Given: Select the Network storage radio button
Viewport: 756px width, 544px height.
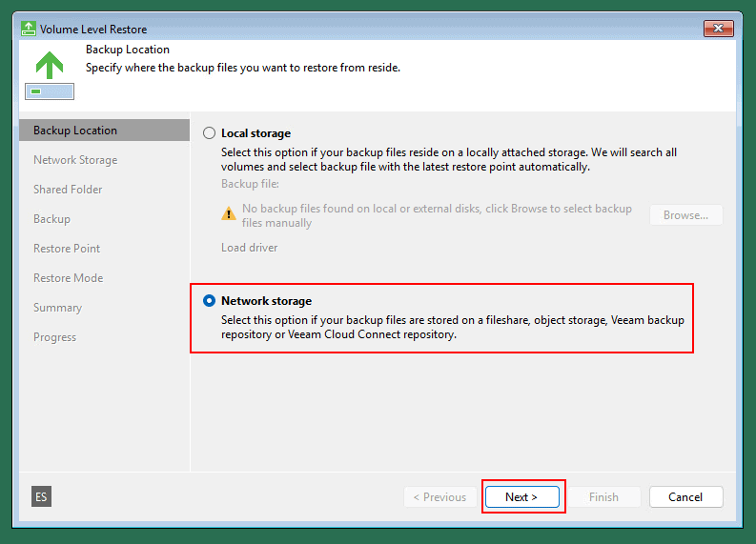Looking at the screenshot, I should pyautogui.click(x=210, y=301).
